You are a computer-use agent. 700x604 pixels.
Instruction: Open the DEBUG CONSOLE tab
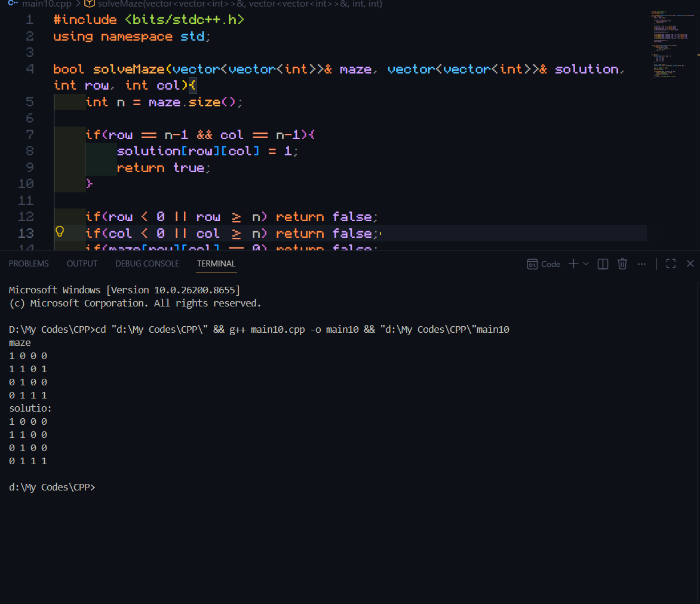pos(147,263)
